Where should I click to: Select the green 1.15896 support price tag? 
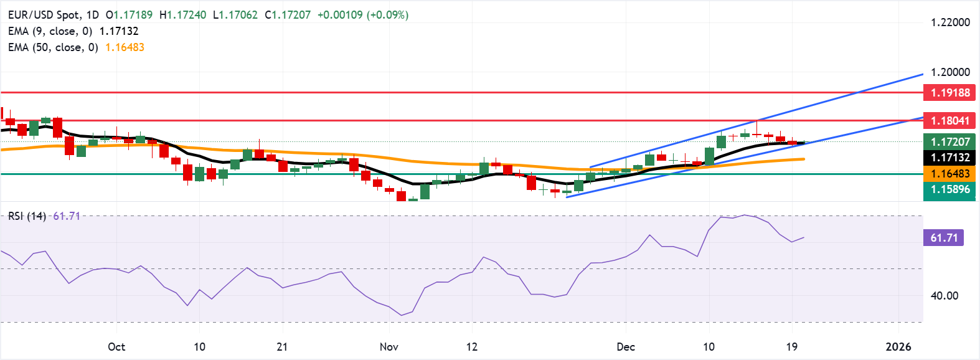[950, 189]
